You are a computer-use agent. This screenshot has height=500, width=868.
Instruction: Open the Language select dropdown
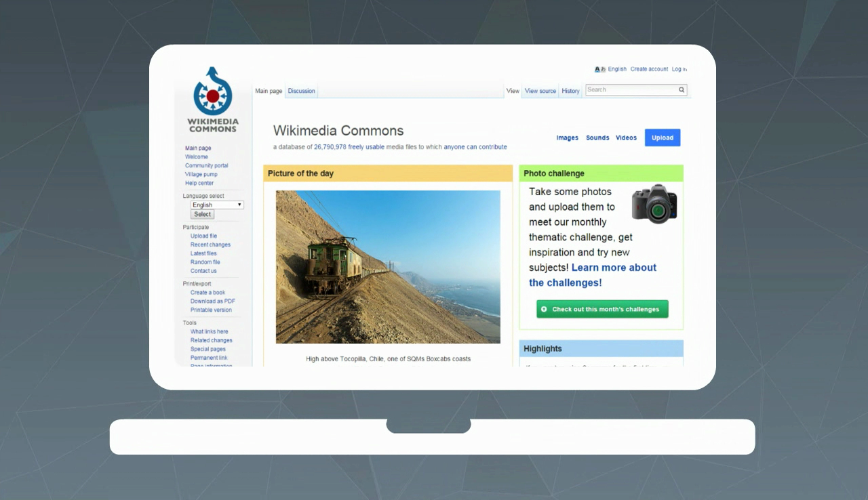click(217, 205)
